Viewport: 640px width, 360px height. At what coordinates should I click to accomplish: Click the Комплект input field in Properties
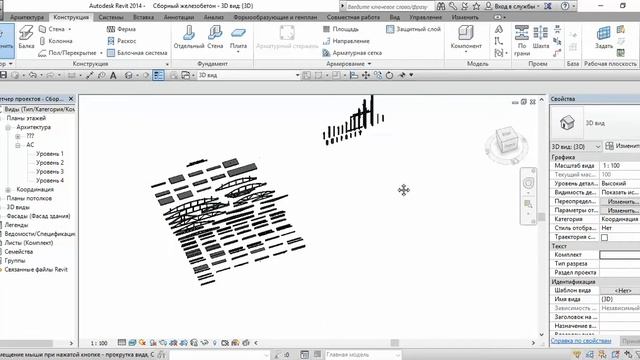[x=620, y=255]
